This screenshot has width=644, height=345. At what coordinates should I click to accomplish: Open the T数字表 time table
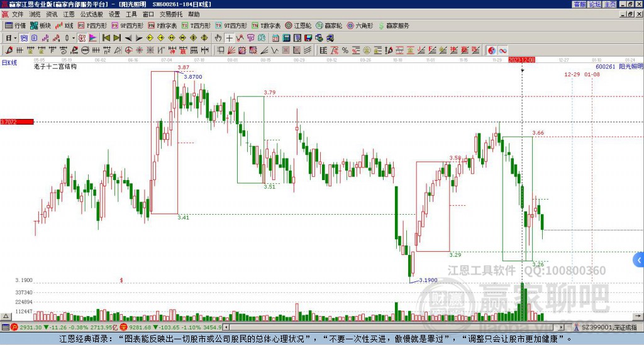(266, 26)
